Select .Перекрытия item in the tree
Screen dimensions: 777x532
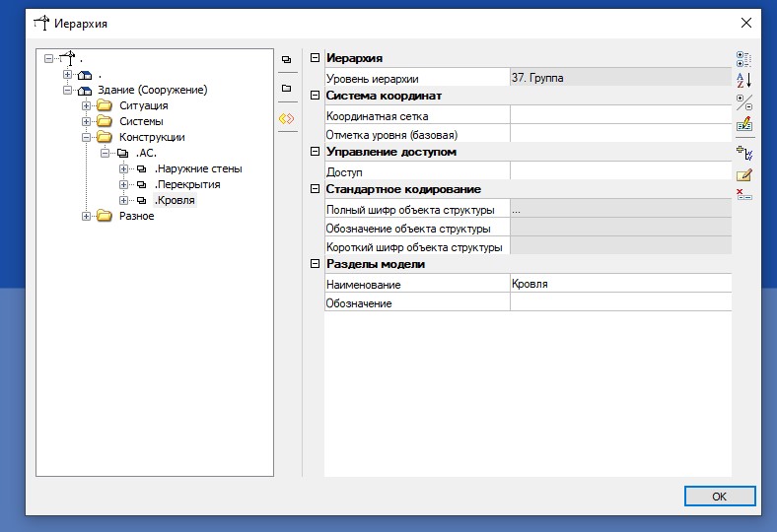pos(187,185)
